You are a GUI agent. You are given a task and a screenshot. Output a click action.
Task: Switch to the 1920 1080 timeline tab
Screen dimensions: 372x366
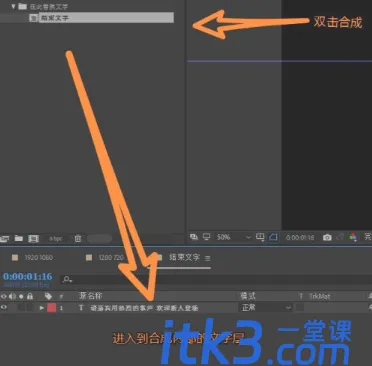coord(33,258)
